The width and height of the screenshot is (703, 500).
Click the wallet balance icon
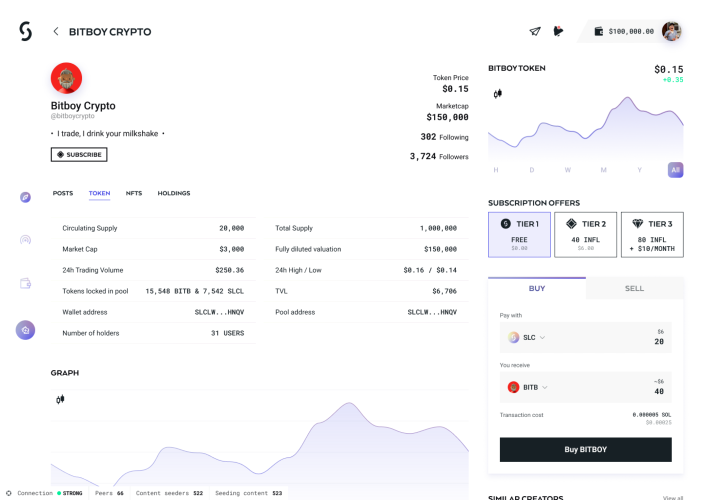[x=599, y=31]
